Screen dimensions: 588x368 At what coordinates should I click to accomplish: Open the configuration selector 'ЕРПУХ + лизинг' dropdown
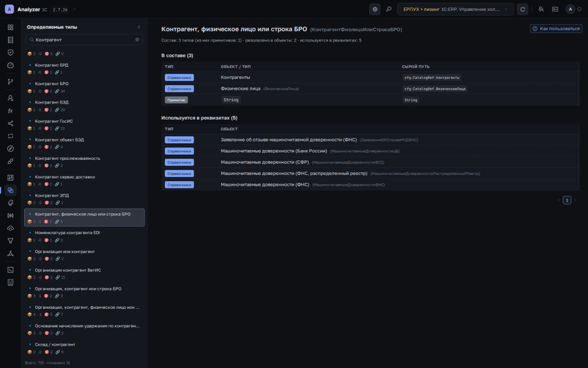[455, 9]
